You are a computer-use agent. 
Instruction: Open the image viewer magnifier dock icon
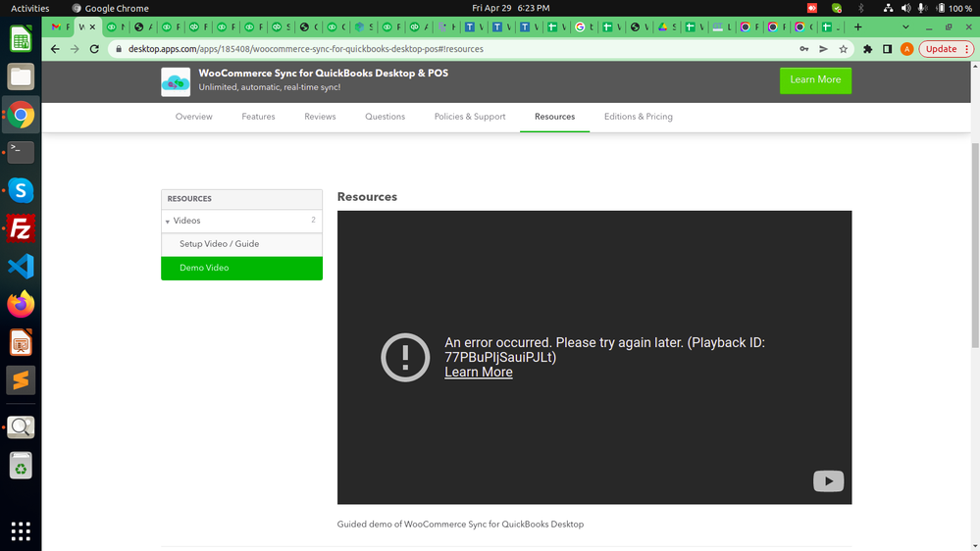tap(21, 427)
